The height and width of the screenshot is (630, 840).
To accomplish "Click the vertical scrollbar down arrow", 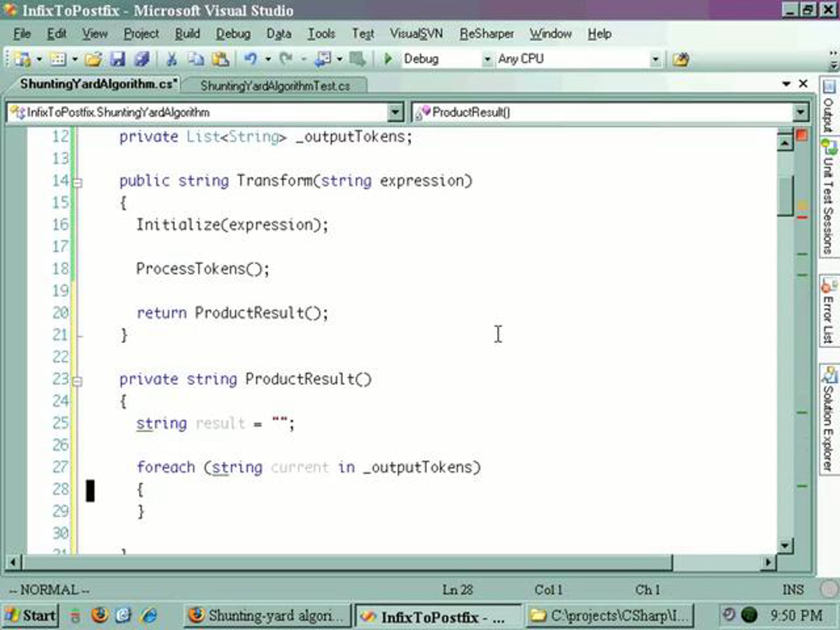I will [785, 546].
